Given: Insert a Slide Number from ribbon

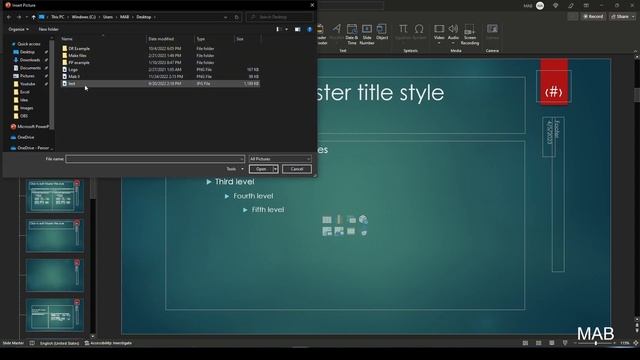Looking at the screenshot, I should (367, 34).
